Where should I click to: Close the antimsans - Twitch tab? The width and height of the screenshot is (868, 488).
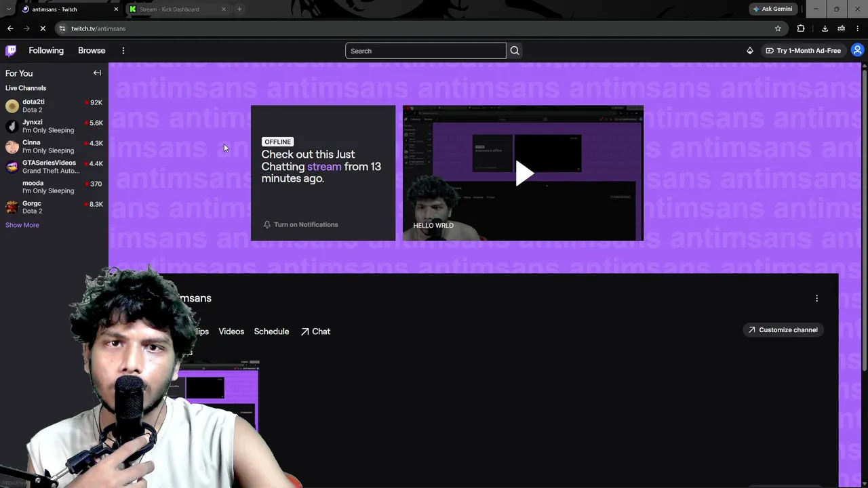point(116,9)
